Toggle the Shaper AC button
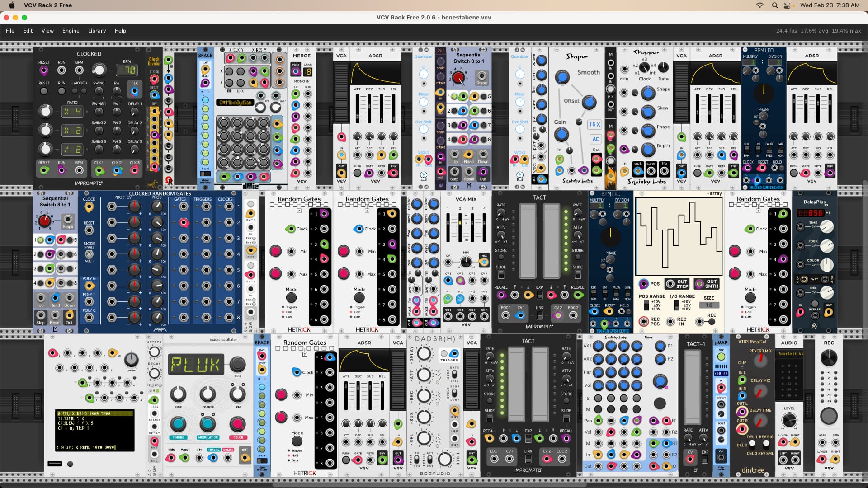 click(x=595, y=139)
